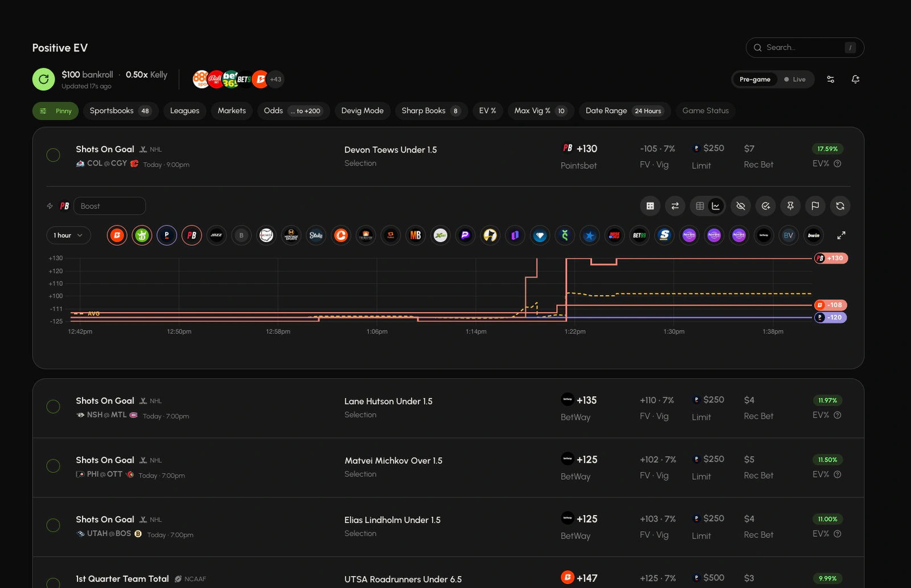Open notifications bell icon
This screenshot has width=911, height=588.
coord(855,79)
